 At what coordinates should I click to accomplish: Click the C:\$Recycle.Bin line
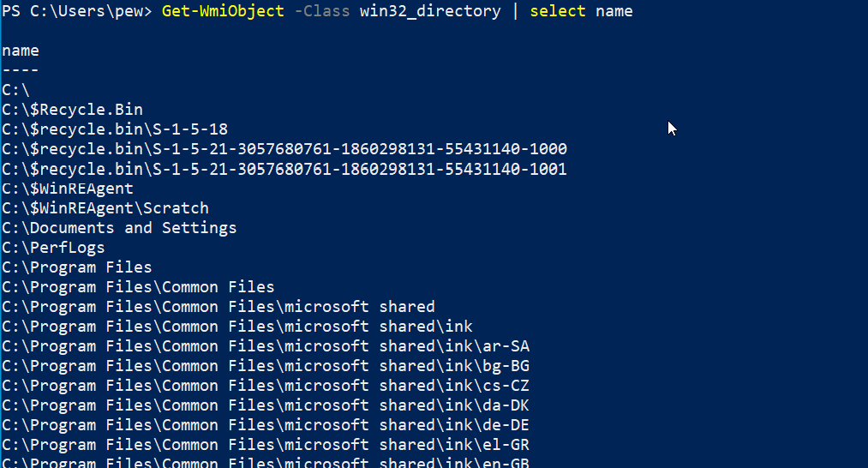(x=73, y=110)
